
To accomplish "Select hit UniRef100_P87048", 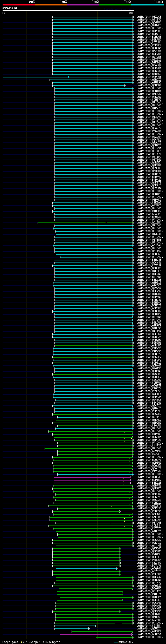I will tap(149, 523).
